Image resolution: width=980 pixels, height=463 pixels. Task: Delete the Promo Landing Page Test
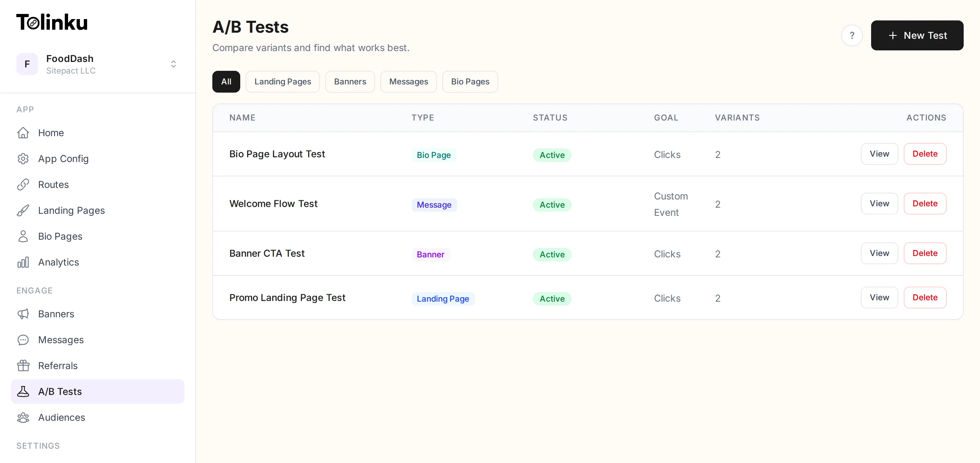(x=926, y=297)
